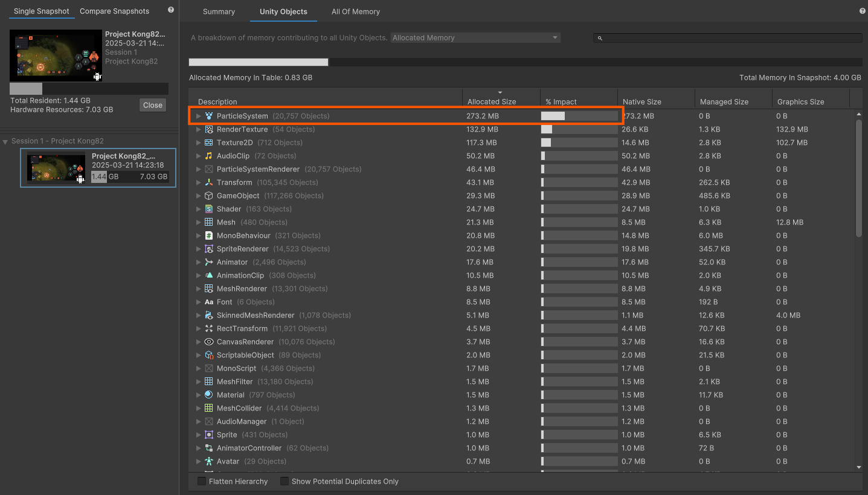Click the RenderTexture type icon

pyautogui.click(x=209, y=129)
